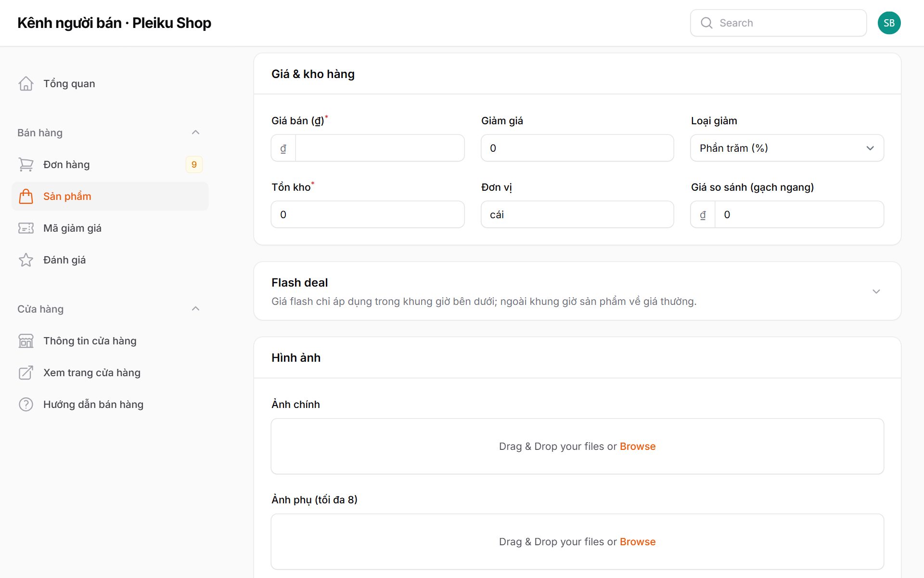Click Browse in the Ảnh phụ upload area
The width and height of the screenshot is (924, 578).
[x=637, y=542]
